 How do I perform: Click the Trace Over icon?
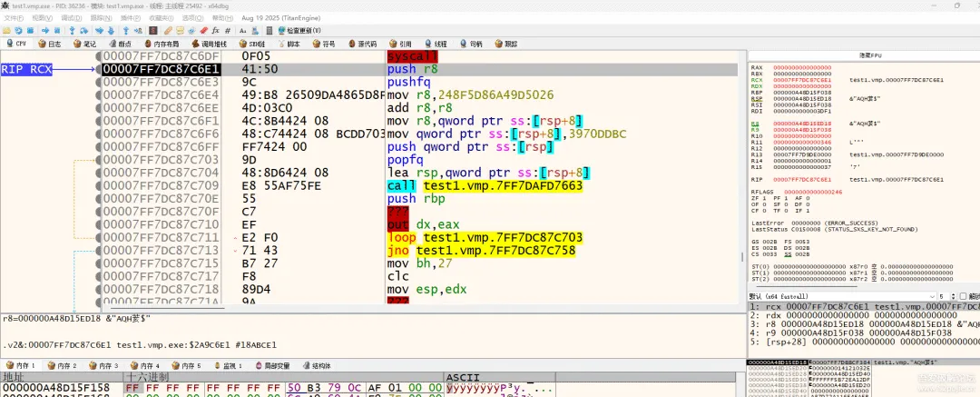pos(111,31)
